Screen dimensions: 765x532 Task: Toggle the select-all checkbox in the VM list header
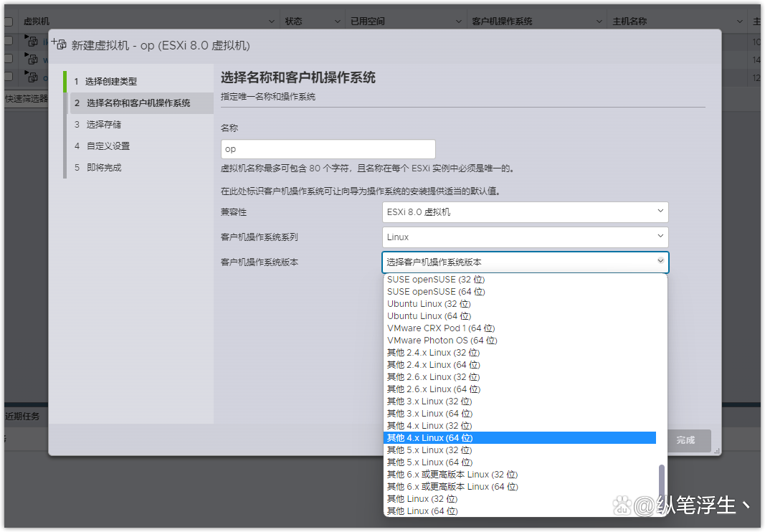click(9, 20)
